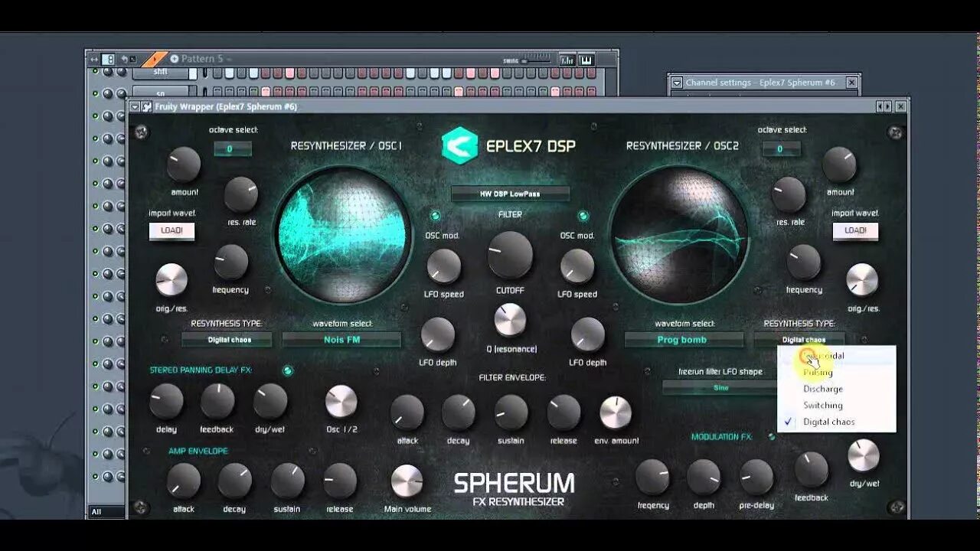Click the OSC2 amount knob
The image size is (980, 551).
pos(839,164)
